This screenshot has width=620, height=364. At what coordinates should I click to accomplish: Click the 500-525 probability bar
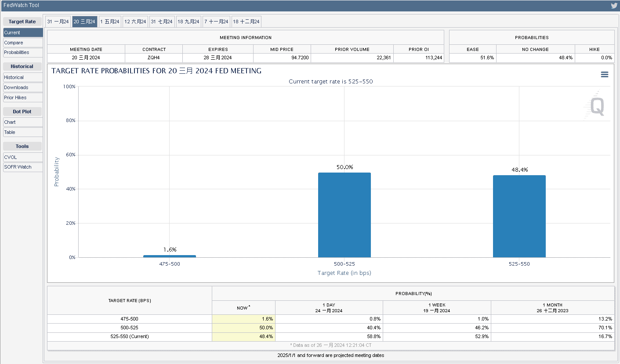click(x=344, y=215)
